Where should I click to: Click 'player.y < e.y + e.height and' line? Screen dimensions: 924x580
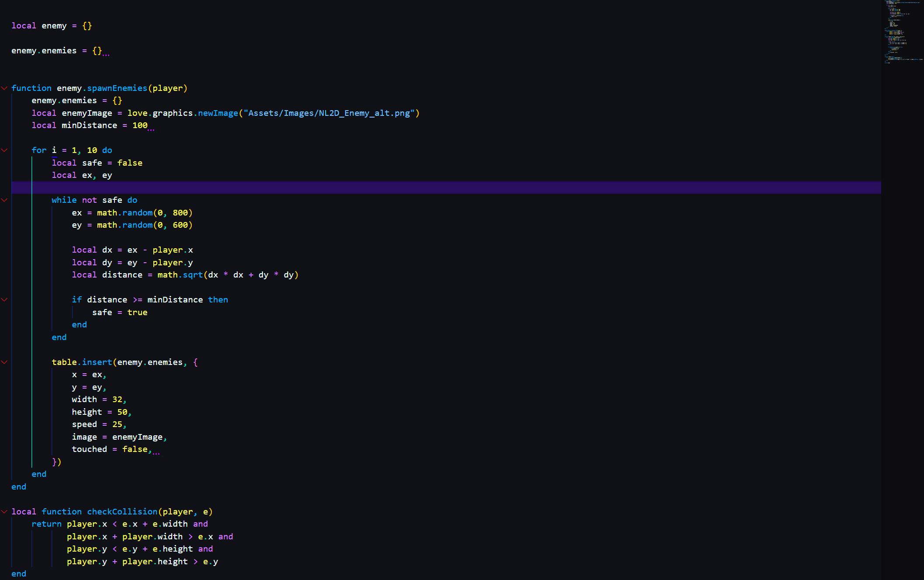140,549
